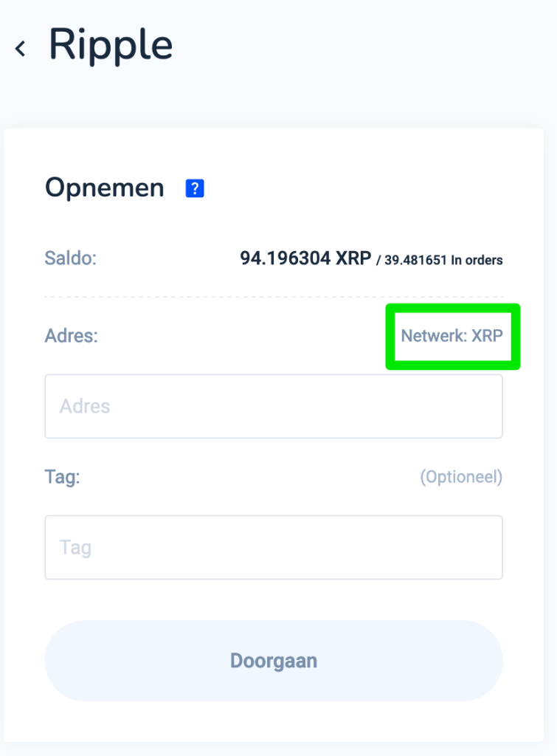Click the blue help badge beside Opnemen
Screen dimensions: 557x756
(x=194, y=188)
